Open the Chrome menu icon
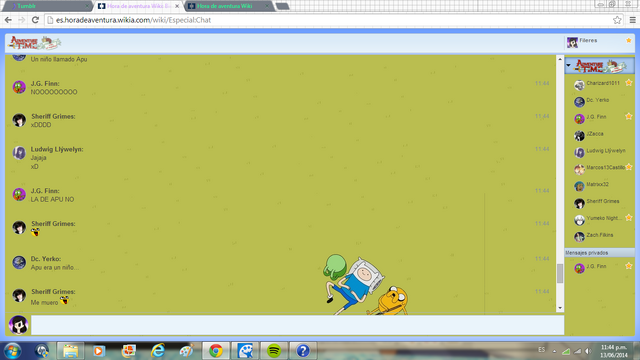 [633, 20]
